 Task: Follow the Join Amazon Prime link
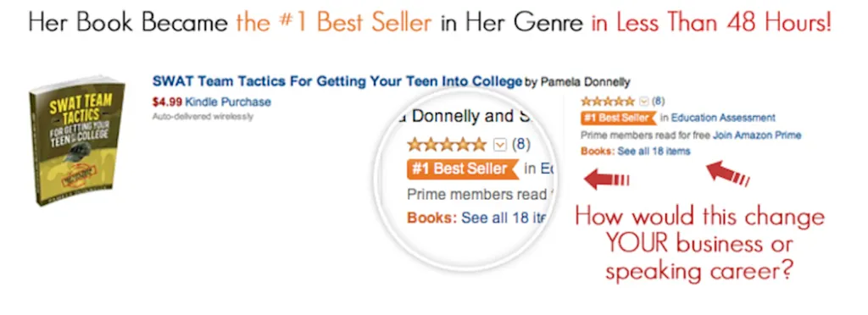pos(757,135)
